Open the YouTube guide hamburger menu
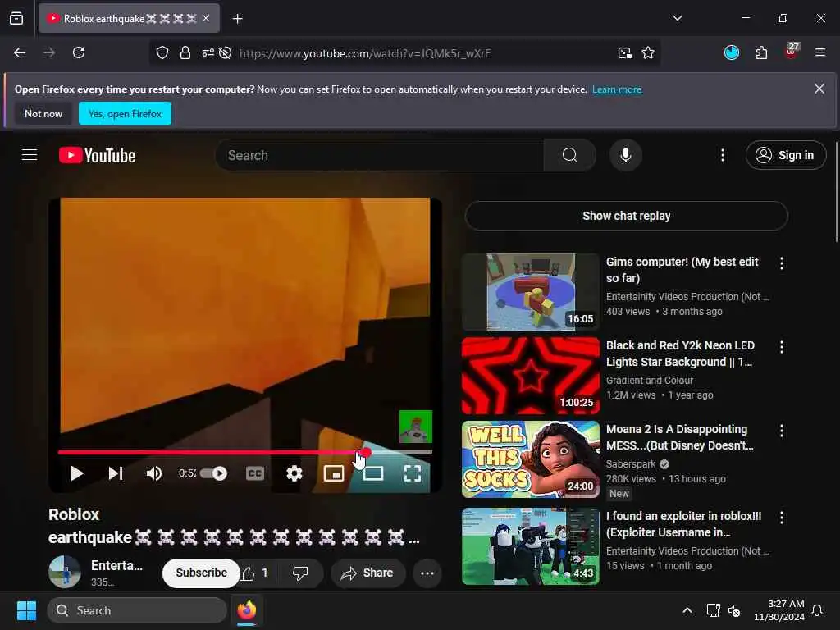This screenshot has height=630, width=840. 30,155
